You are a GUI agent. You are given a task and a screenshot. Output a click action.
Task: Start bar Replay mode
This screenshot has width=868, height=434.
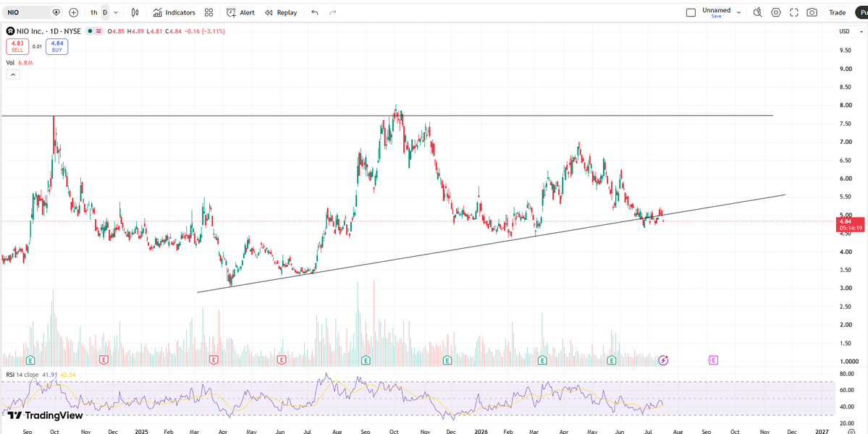point(281,12)
